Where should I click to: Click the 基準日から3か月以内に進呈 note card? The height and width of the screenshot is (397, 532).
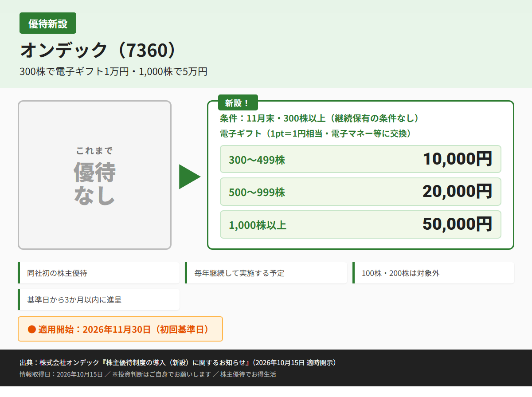point(98,299)
